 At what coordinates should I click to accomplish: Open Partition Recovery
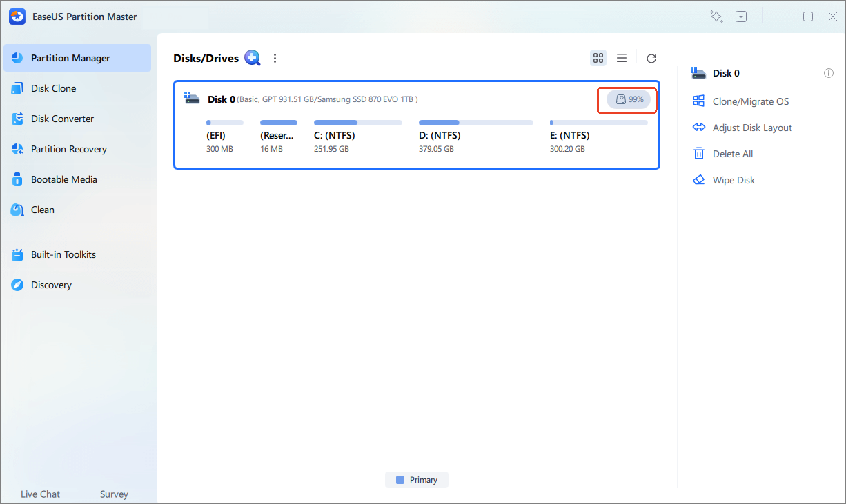click(77, 149)
